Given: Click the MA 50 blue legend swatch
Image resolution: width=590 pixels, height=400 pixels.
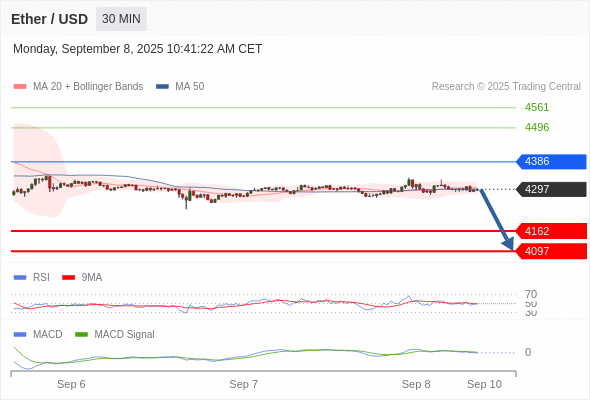Looking at the screenshot, I should tap(162, 87).
